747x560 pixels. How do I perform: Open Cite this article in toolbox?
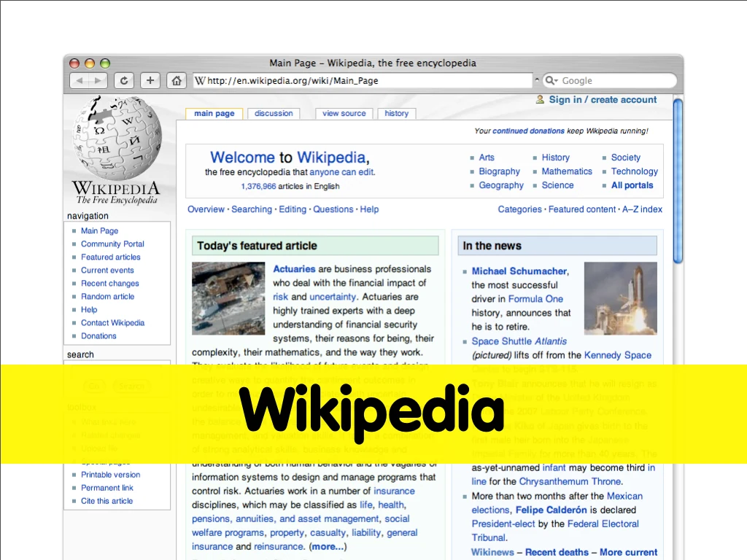pos(107,501)
